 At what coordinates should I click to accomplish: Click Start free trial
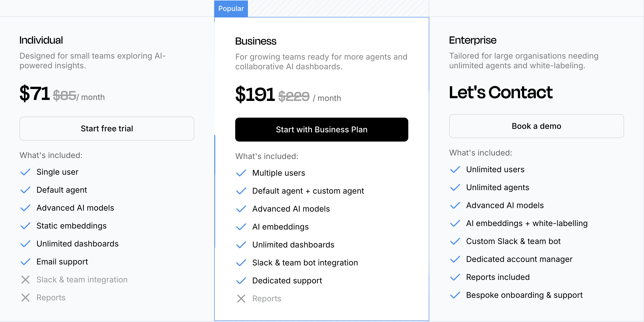point(107,128)
